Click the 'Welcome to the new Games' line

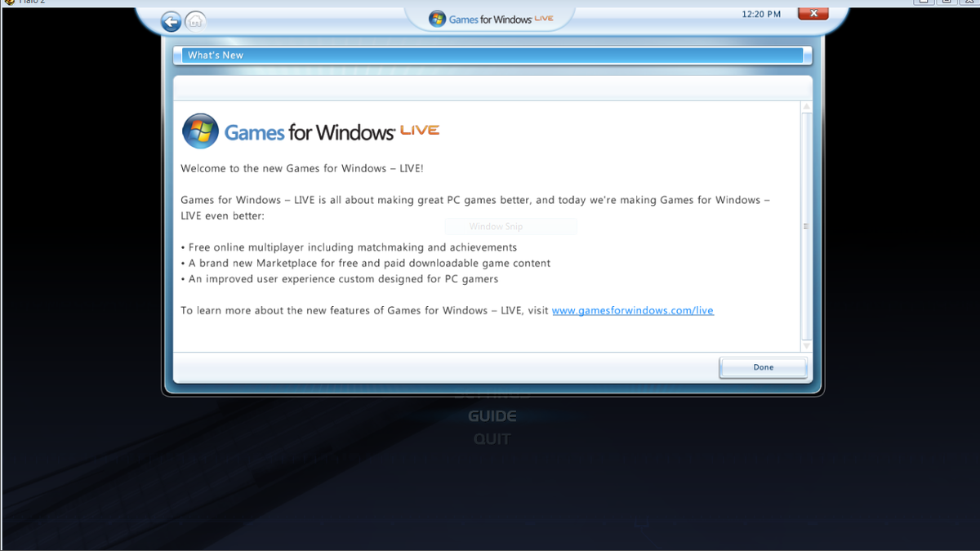[302, 169]
